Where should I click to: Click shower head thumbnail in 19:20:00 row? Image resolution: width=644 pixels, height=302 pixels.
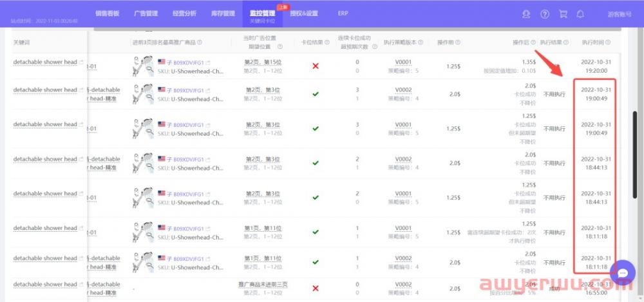tap(144, 66)
